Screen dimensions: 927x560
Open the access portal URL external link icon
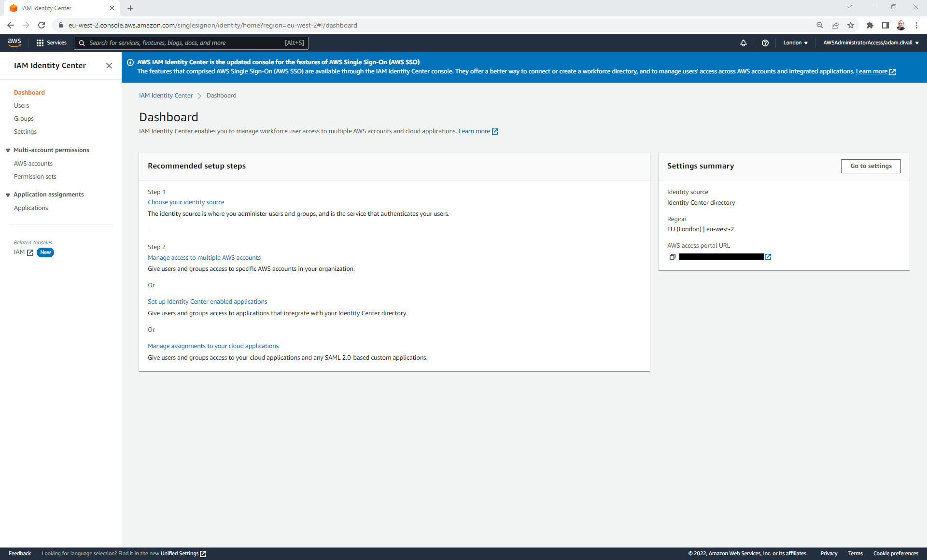[768, 257]
